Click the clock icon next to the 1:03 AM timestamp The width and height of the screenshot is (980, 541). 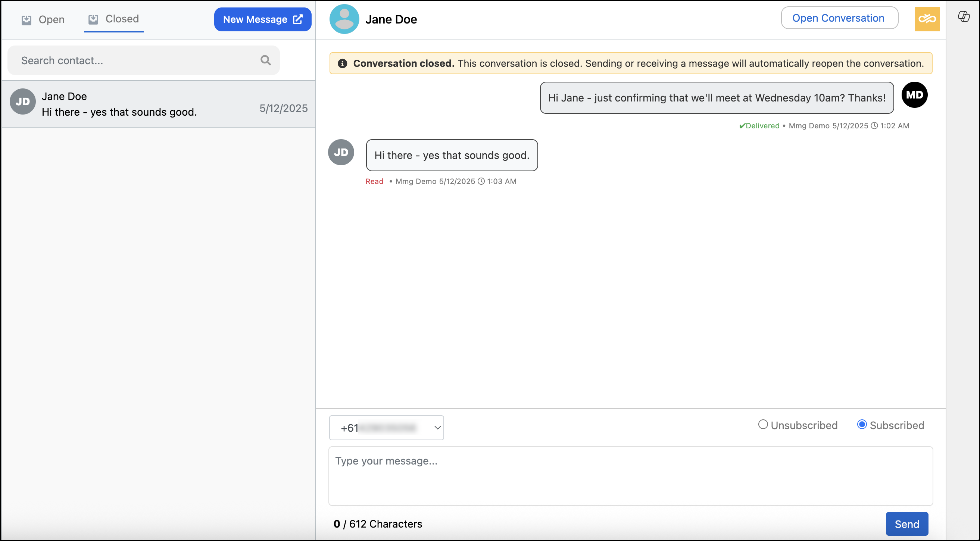pos(481,181)
